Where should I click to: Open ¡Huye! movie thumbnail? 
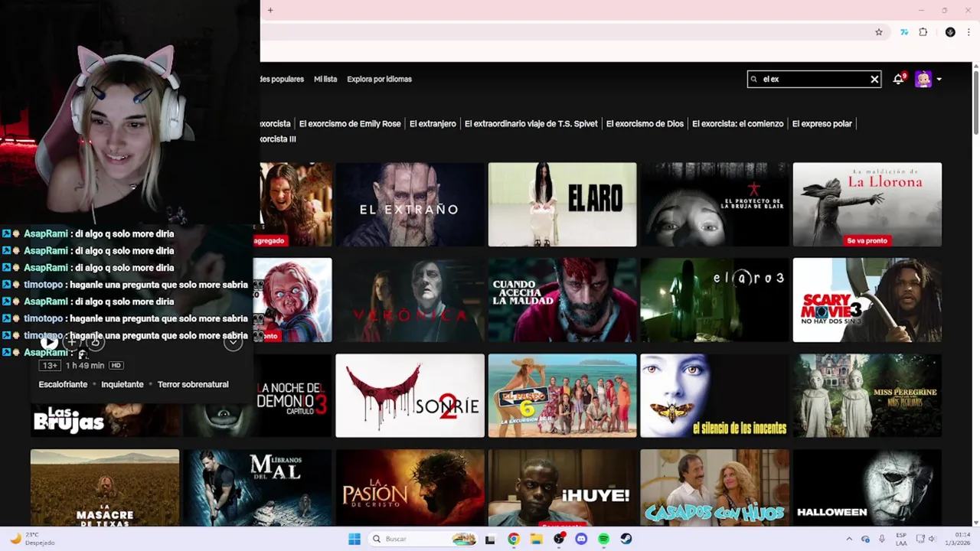(562, 487)
